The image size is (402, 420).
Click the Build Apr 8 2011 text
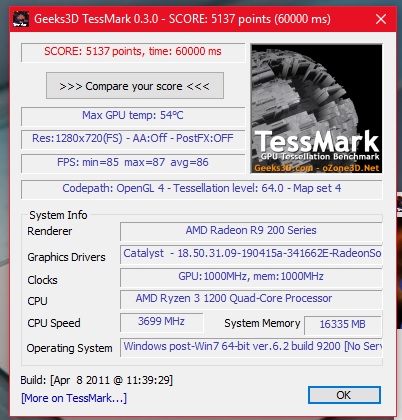click(x=97, y=380)
